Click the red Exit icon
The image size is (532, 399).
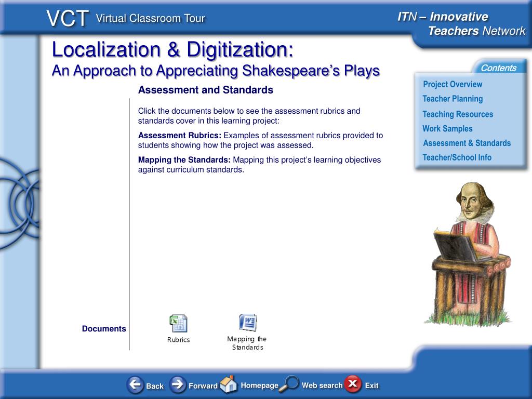pyautogui.click(x=353, y=384)
